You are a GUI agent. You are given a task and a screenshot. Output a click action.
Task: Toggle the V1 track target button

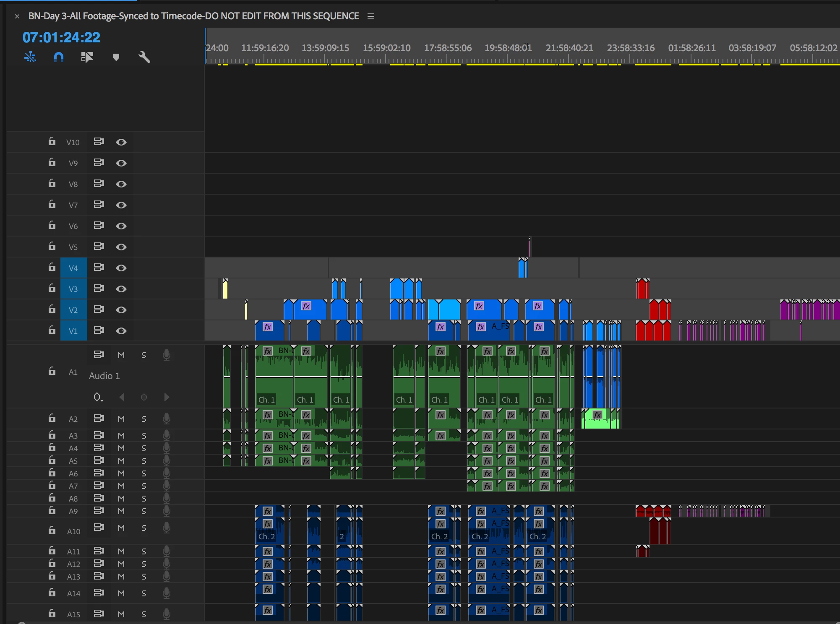tap(73, 330)
